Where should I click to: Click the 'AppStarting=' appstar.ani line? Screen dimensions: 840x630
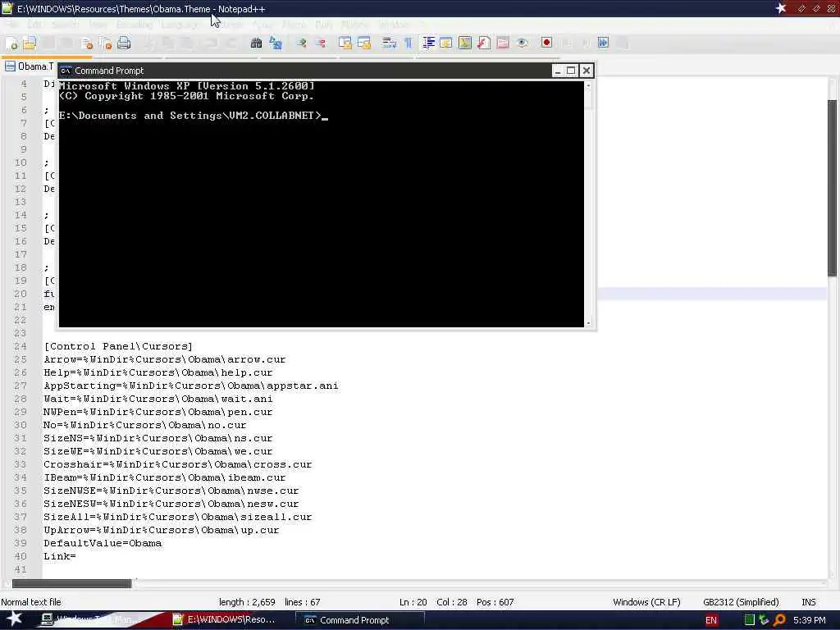[x=190, y=386]
